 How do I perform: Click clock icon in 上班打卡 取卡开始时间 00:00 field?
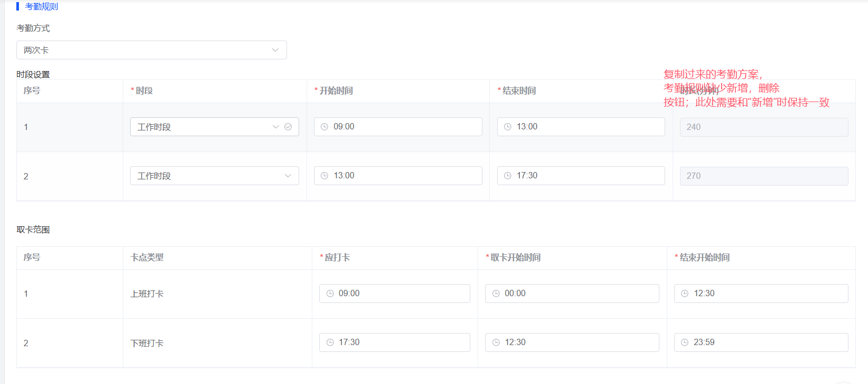point(496,294)
